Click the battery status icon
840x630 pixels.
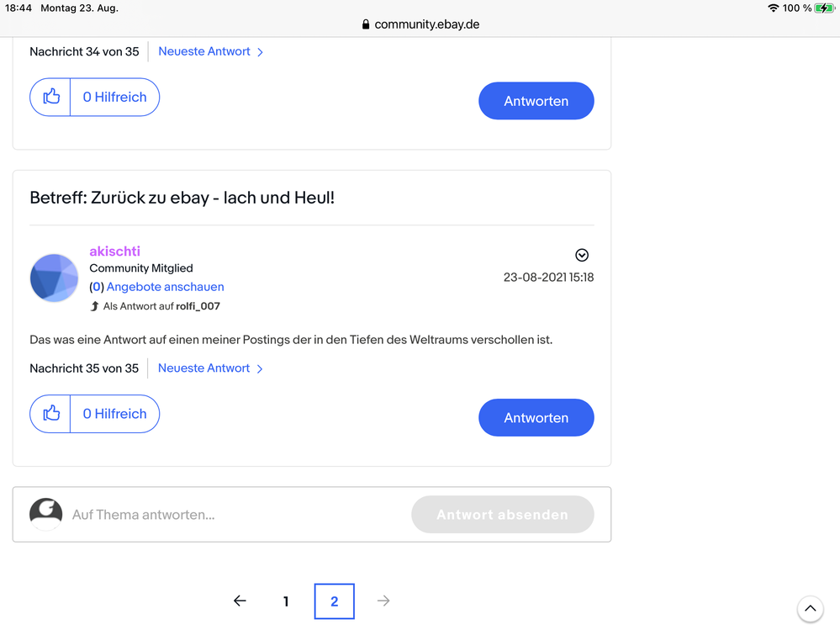[x=824, y=8]
